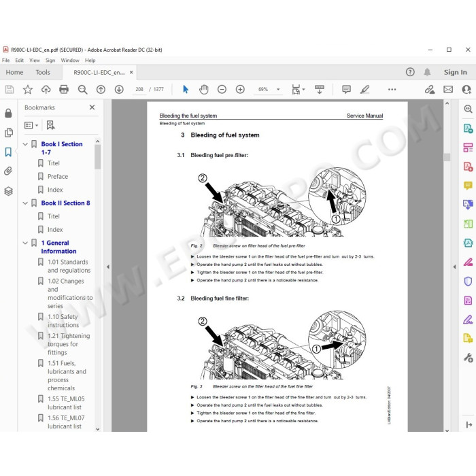Toggle the Bookmarks pane icon
Viewport: 476px width, 476px height.
tap(8, 152)
